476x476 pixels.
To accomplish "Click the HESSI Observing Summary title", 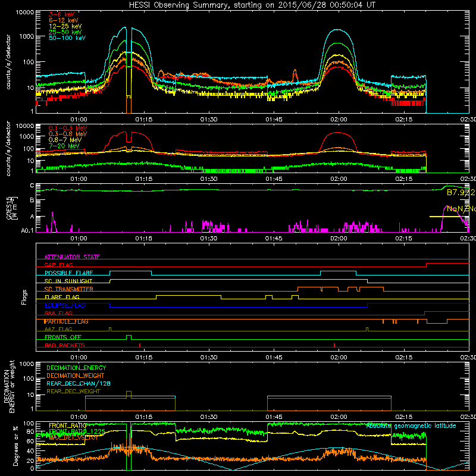I will (x=252, y=5).
